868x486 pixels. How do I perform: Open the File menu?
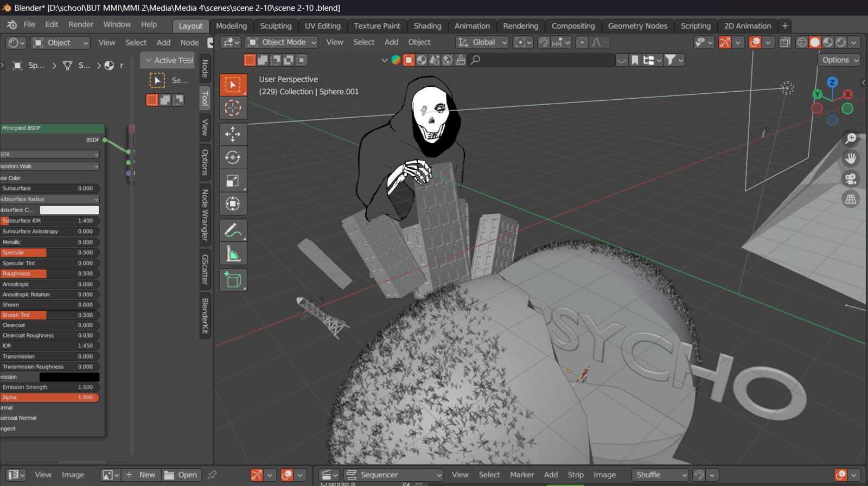(29, 24)
